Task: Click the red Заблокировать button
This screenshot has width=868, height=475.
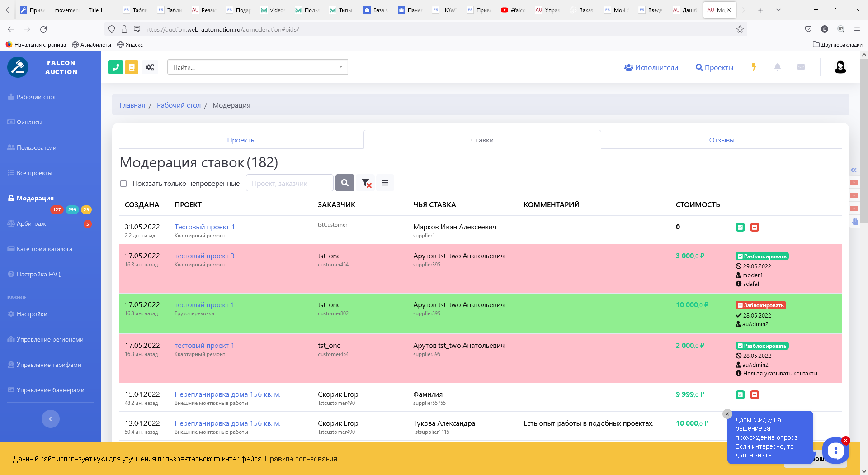Action: click(761, 305)
